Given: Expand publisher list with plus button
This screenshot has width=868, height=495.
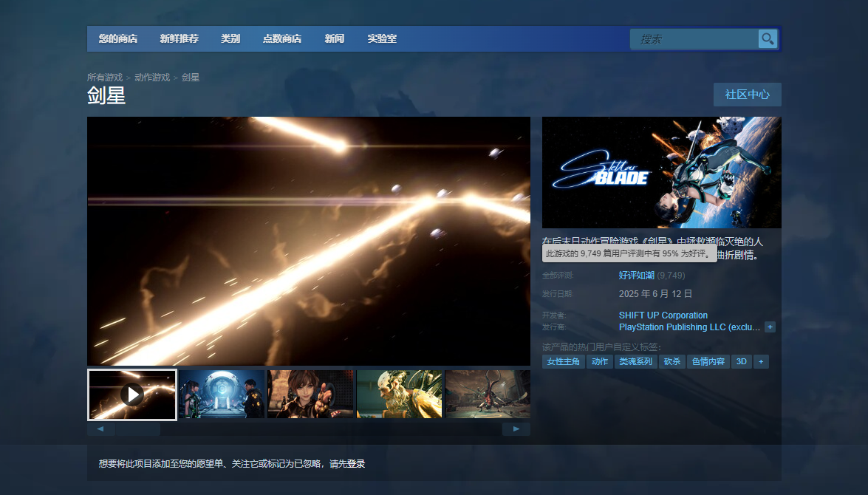Looking at the screenshot, I should [x=770, y=327].
